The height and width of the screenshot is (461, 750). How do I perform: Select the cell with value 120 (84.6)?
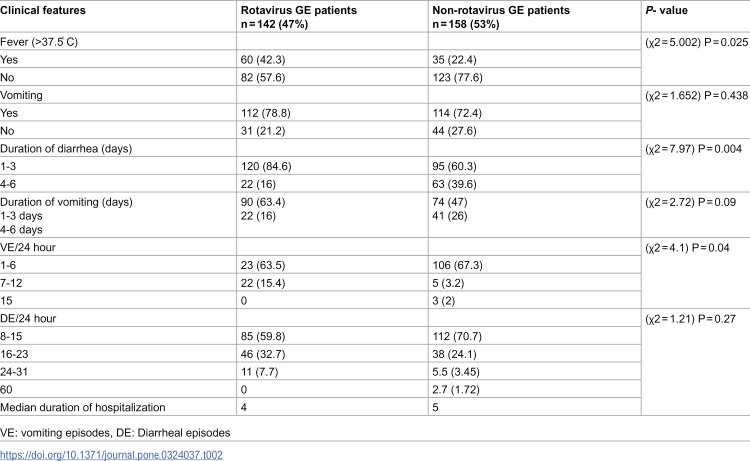tap(266, 166)
